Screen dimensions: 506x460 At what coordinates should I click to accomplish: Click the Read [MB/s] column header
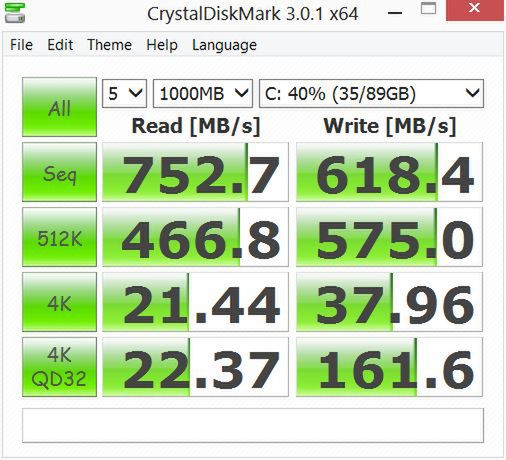click(196, 126)
